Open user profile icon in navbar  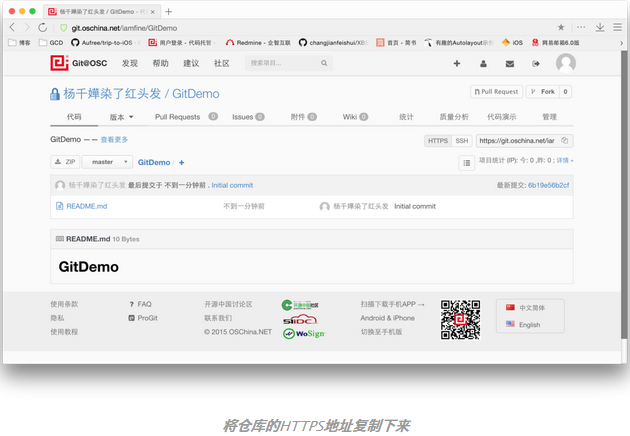(x=483, y=63)
